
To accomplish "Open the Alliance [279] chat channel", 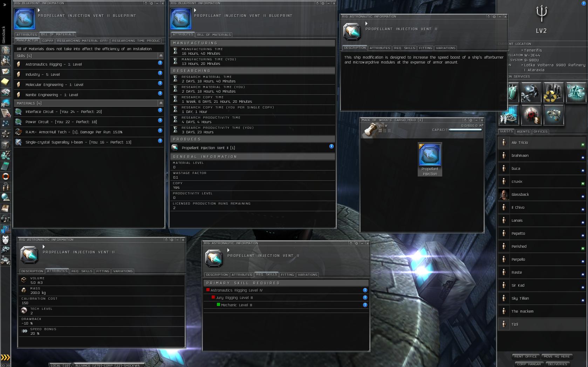I will [109, 365].
